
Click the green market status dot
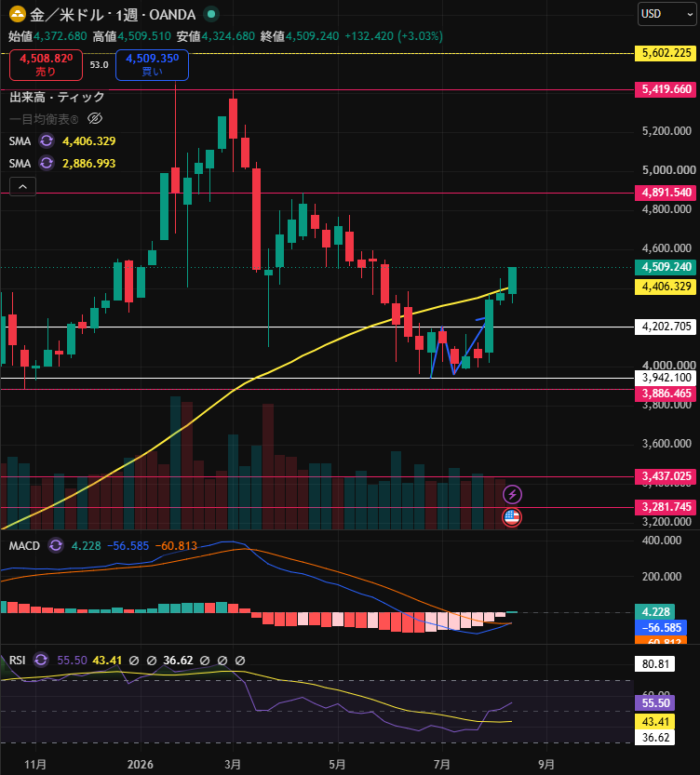tap(211, 14)
